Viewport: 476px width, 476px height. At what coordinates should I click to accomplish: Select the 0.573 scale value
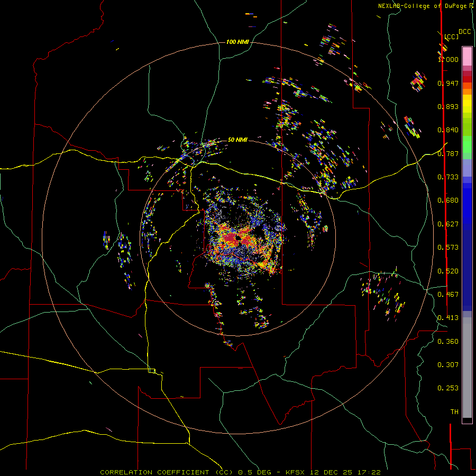pos(448,248)
